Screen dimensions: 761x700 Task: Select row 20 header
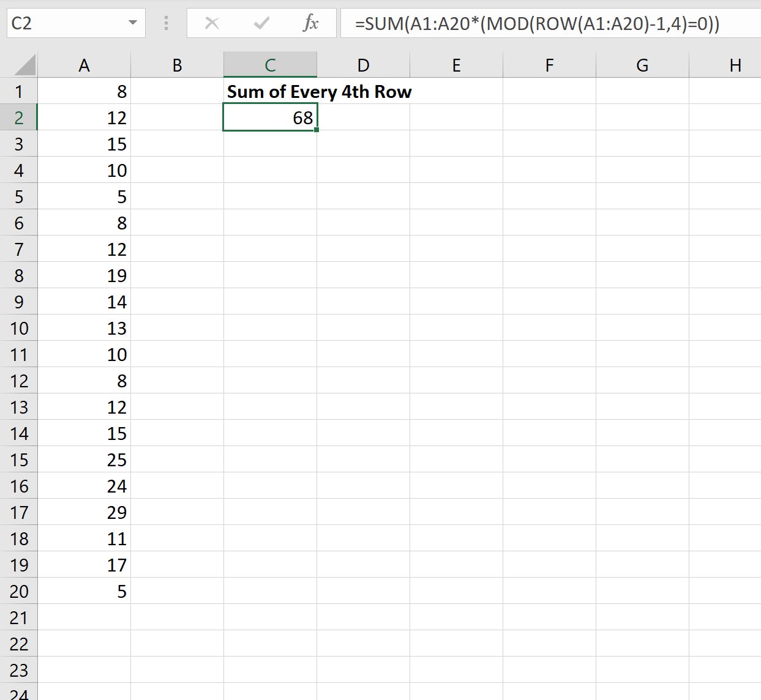18,591
